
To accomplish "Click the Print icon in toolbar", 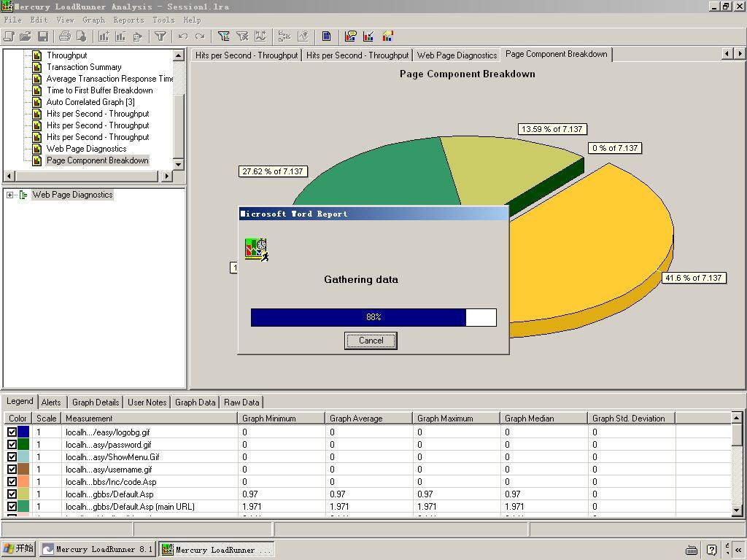I will point(64,36).
